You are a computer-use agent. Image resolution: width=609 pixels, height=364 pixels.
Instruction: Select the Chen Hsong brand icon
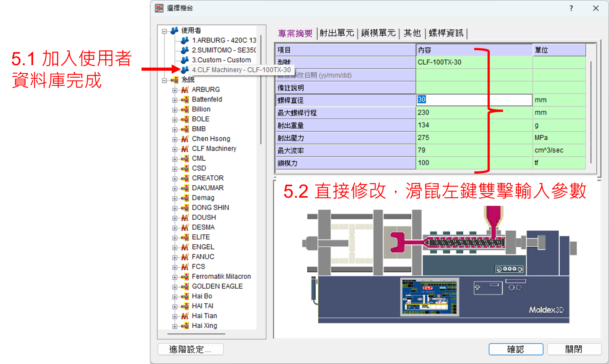click(x=185, y=139)
